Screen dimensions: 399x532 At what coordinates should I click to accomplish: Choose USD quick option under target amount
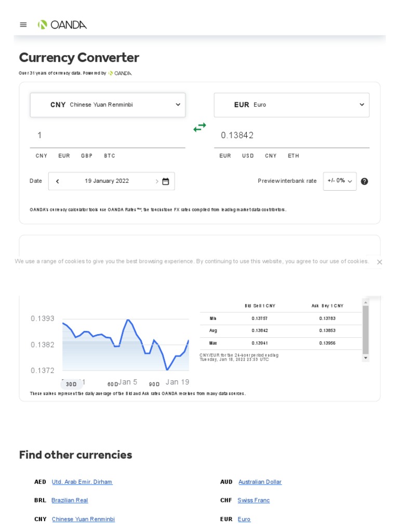point(248,156)
